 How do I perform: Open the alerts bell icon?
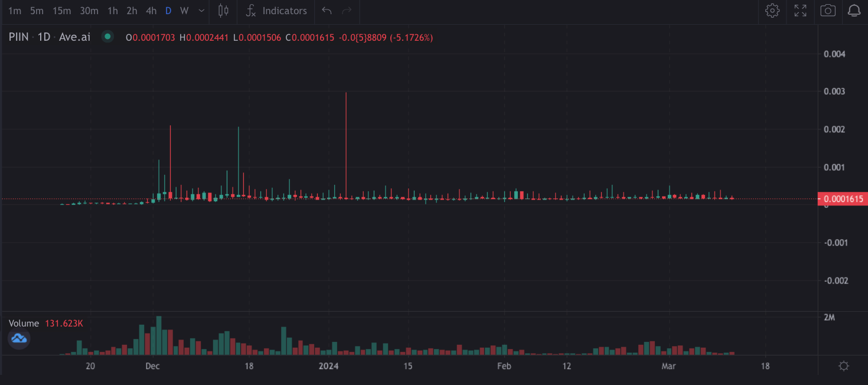click(854, 11)
